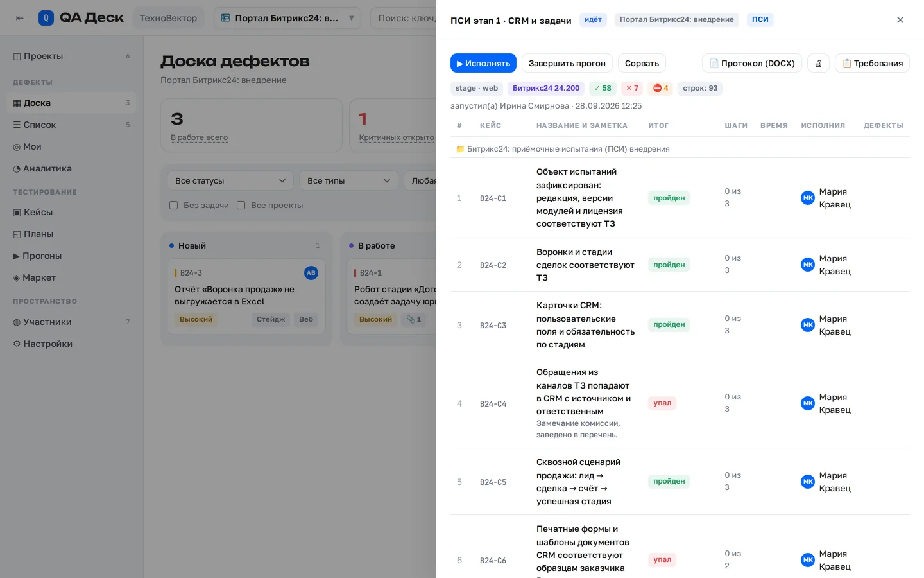Image resolution: width=924 pixels, height=578 pixels.
Task: Click the ТехноВектор workspace button
Action: [x=168, y=18]
